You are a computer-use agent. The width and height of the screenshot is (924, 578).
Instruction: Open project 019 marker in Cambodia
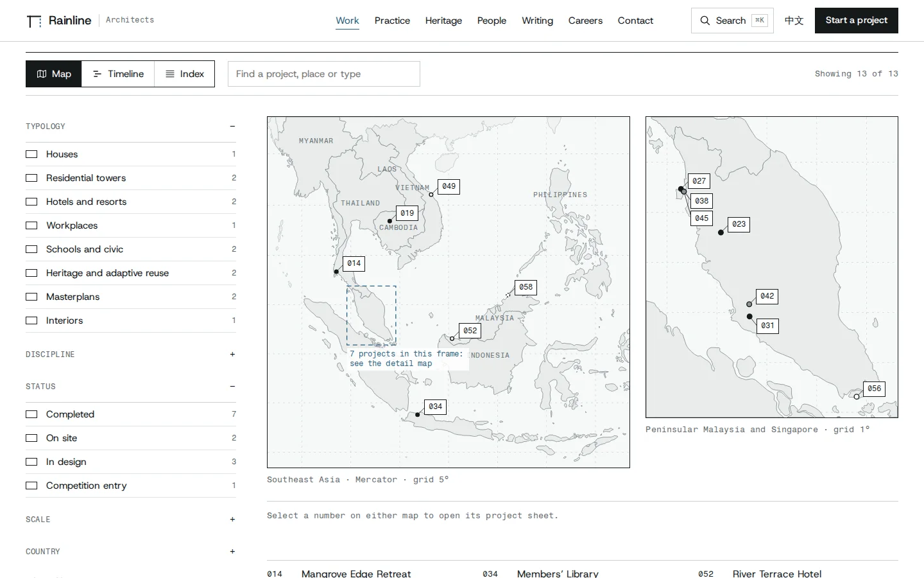(x=407, y=213)
